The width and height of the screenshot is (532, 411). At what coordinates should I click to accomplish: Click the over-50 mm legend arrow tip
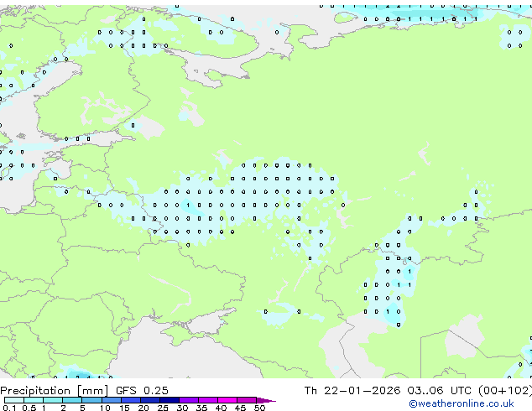click(x=266, y=400)
